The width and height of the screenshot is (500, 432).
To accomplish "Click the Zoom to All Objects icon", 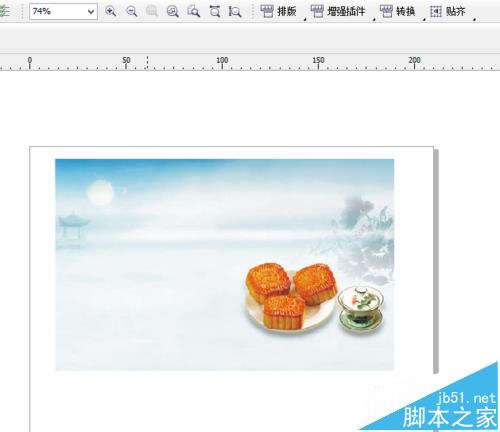I will coord(173,12).
